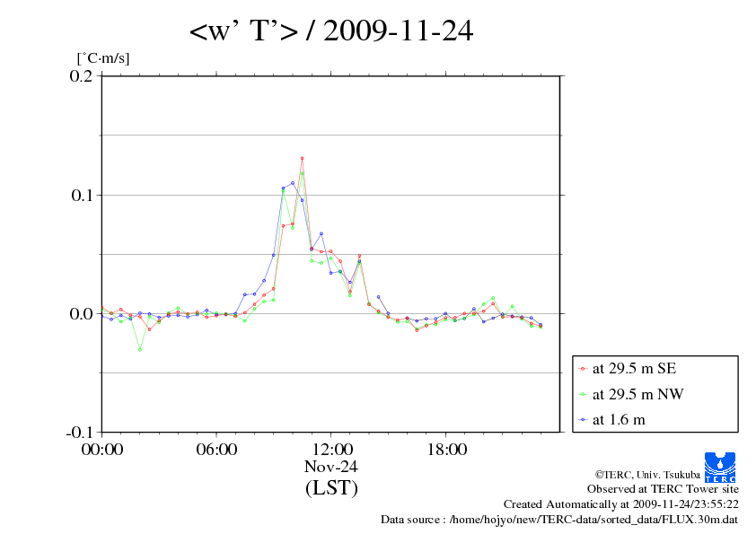Screen dimensions: 756x534
Task: Click the x-axis label "18:00"
Action: 447,450
